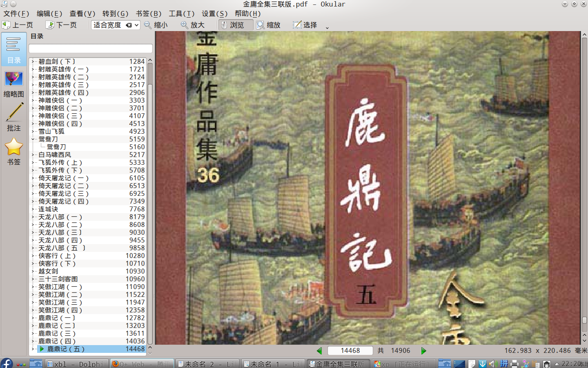Switch to the xp 正在运行 taskbar window

(x=403, y=364)
